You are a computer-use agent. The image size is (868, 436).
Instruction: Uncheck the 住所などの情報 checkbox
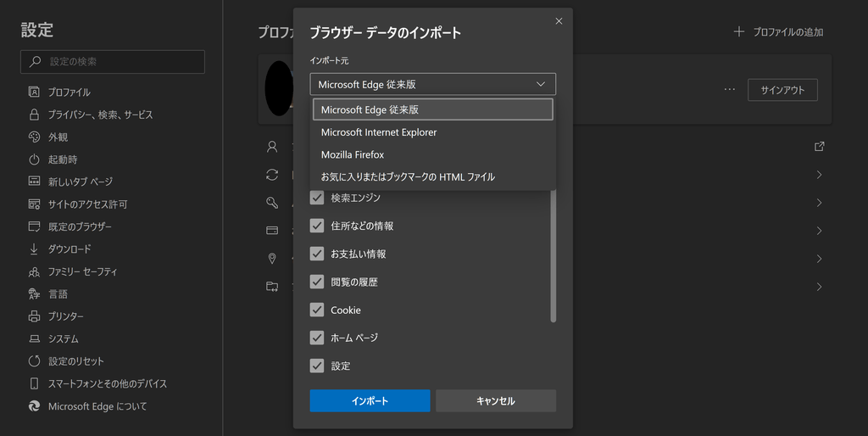317,226
